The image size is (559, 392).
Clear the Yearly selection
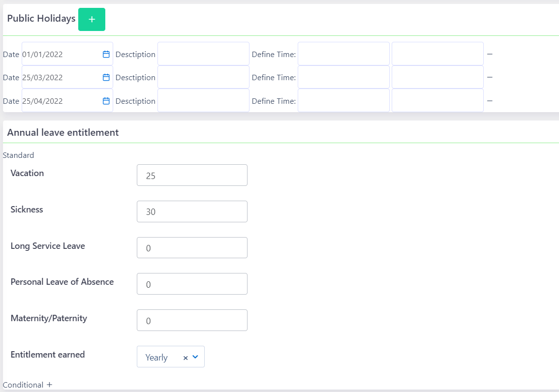186,358
